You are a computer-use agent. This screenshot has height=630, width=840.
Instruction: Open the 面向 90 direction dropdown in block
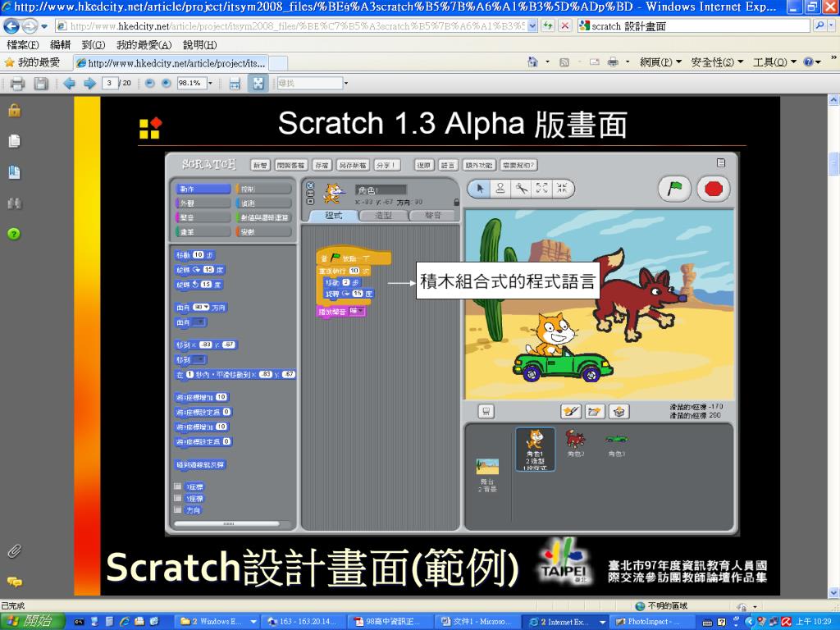[206, 308]
